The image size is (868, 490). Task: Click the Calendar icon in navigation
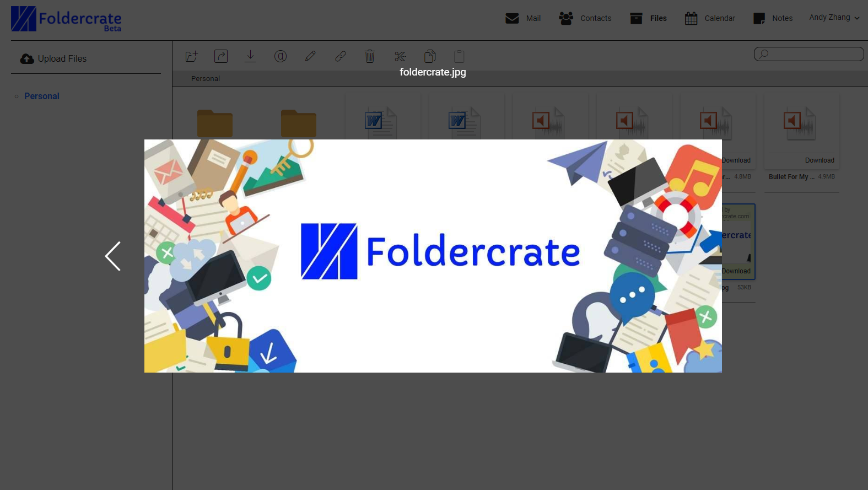click(691, 18)
